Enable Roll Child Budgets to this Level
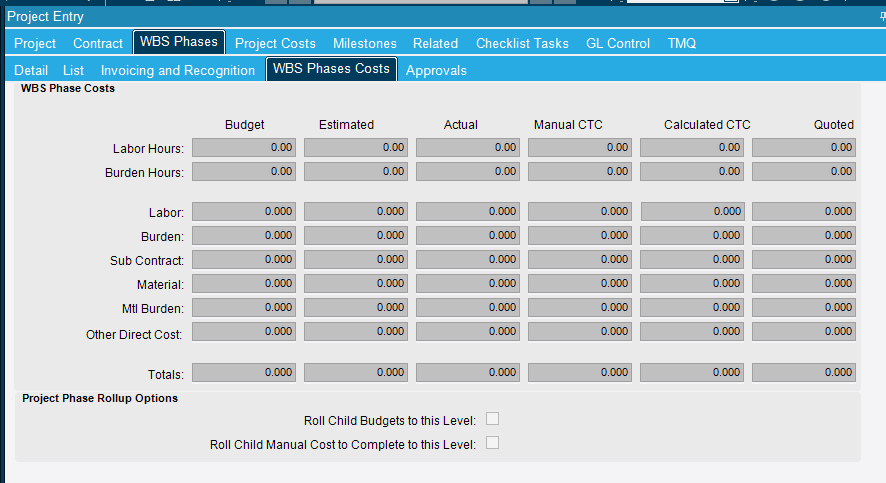Screen dimensions: 886x483 point(493,419)
